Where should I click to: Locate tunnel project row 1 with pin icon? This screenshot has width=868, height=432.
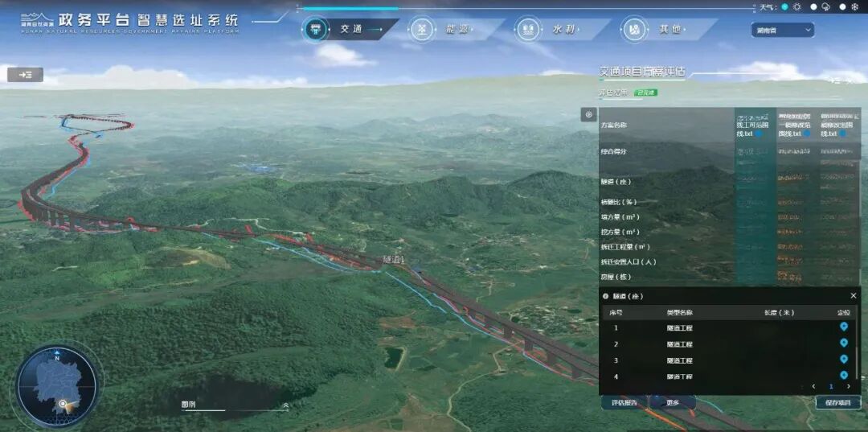point(843,327)
